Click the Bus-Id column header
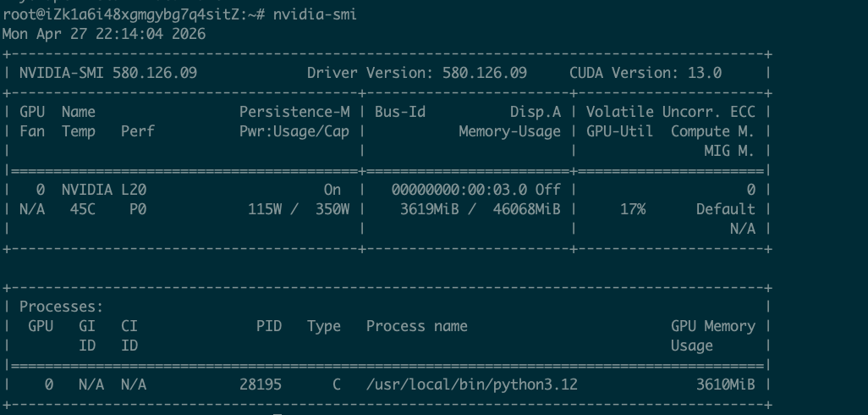The width and height of the screenshot is (868, 415). pos(400,112)
